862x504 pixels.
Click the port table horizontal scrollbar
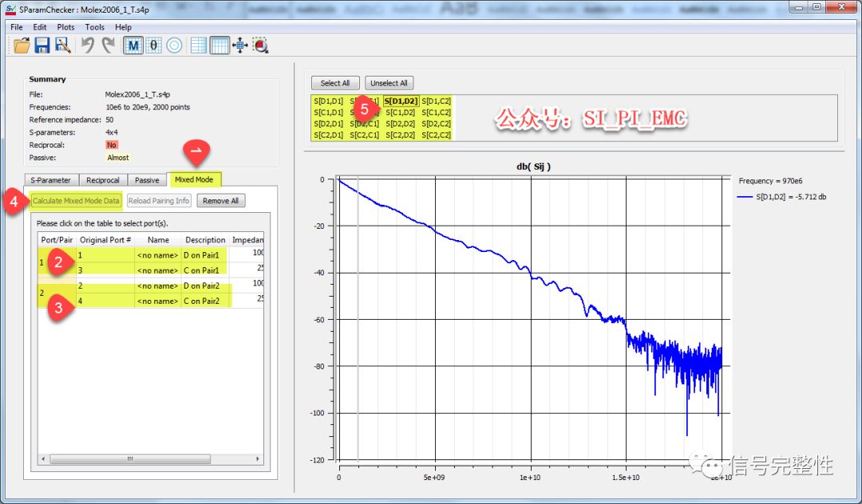point(132,459)
